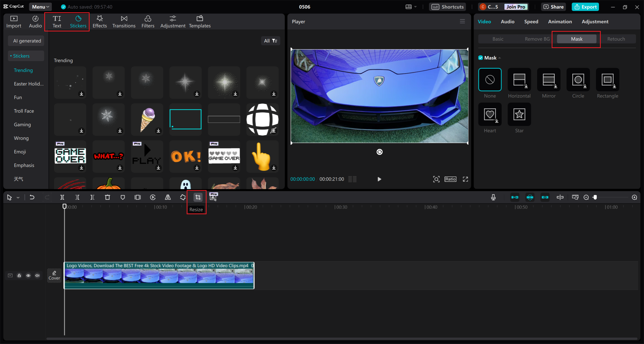
Task: Click the fullscreen preview icon in Player
Action: click(465, 179)
